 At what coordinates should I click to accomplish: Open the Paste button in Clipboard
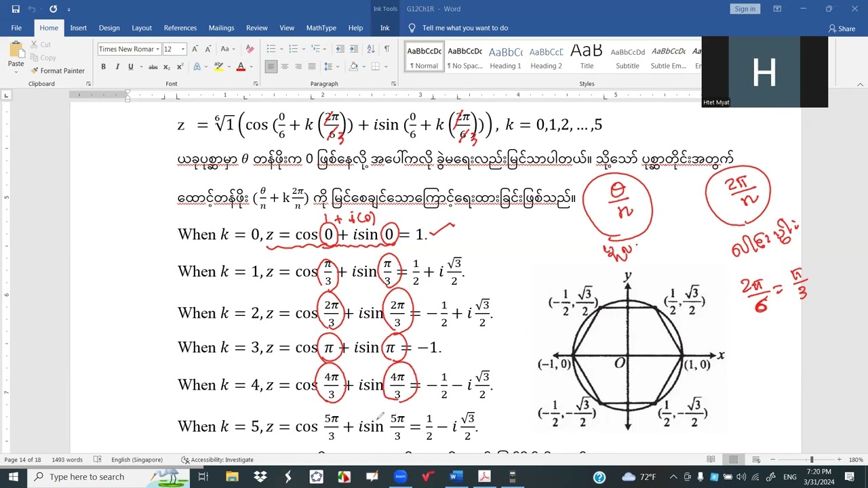(16, 56)
